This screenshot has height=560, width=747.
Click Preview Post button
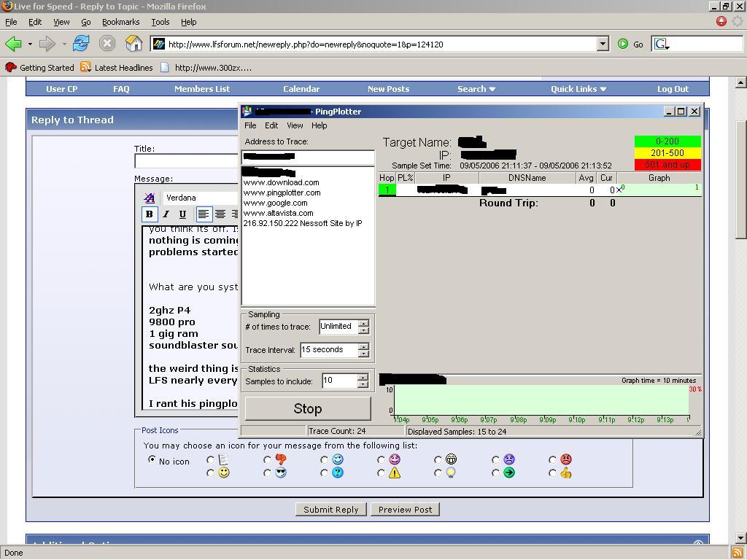tap(405, 510)
